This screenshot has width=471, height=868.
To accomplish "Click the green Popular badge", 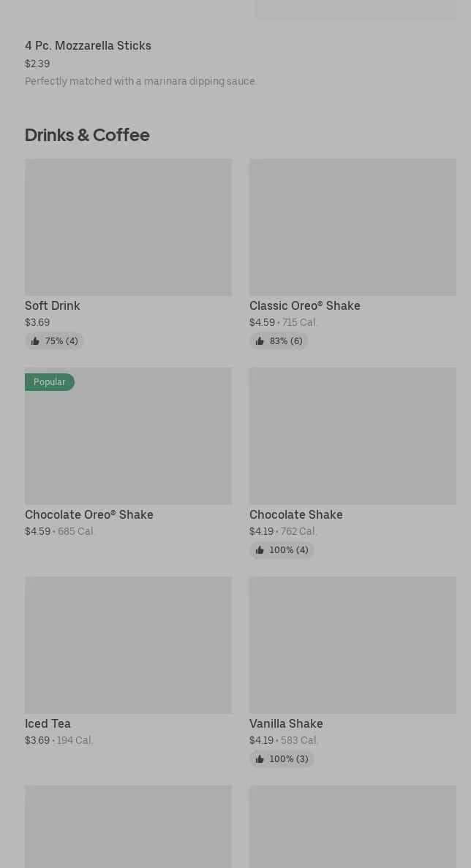I will click(x=49, y=382).
